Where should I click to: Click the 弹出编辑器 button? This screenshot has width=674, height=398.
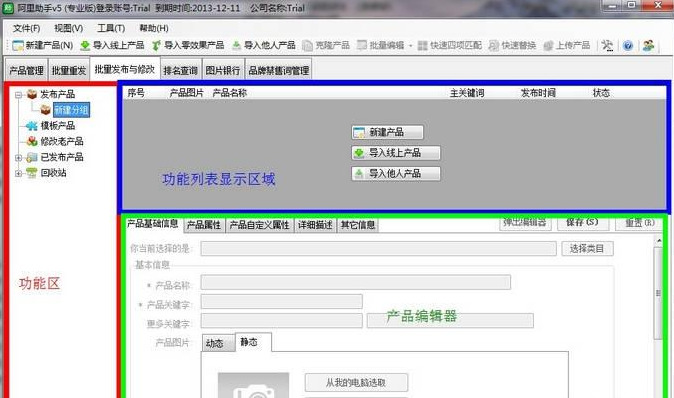click(x=525, y=223)
